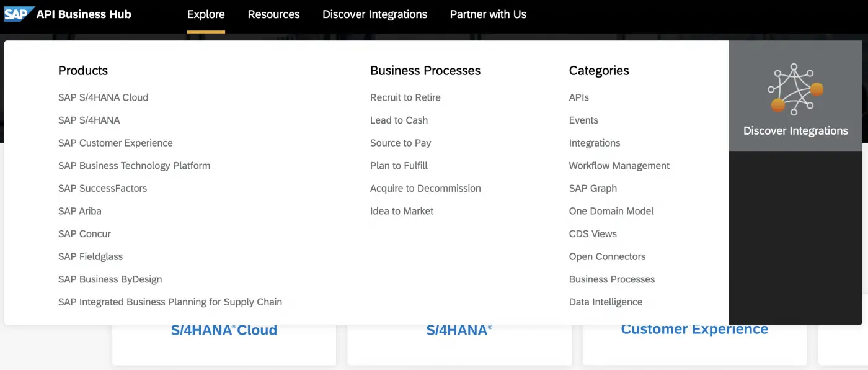
Task: Open the Events category
Action: [583, 120]
